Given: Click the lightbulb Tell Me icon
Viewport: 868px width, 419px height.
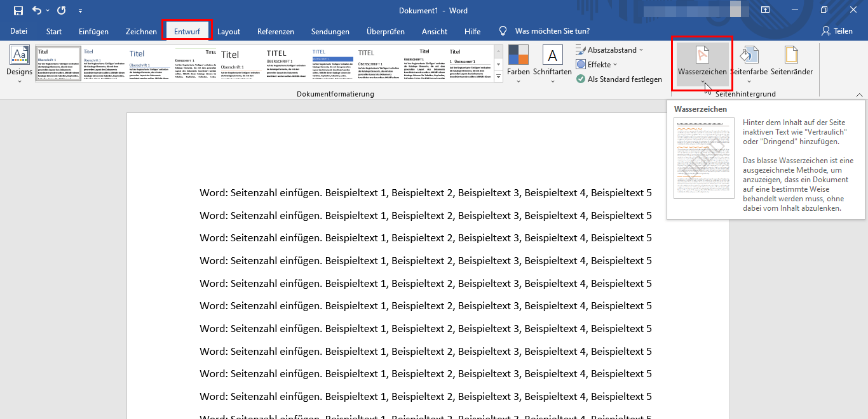Looking at the screenshot, I should (x=503, y=31).
